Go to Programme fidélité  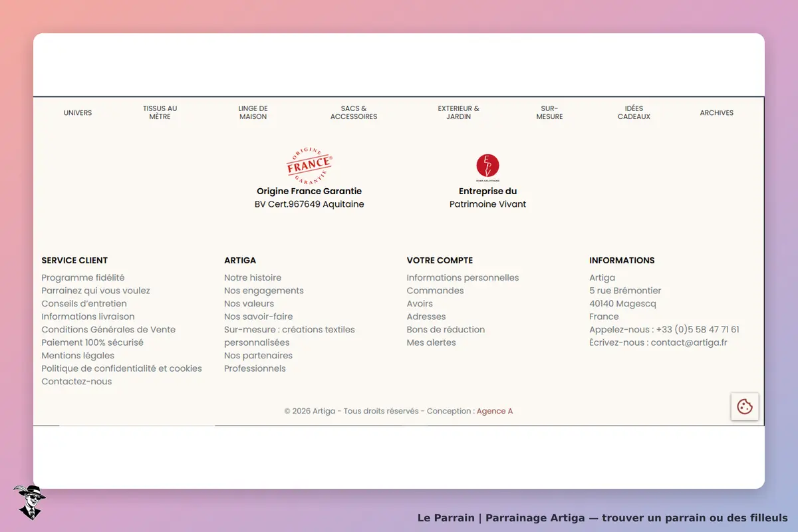tap(83, 278)
